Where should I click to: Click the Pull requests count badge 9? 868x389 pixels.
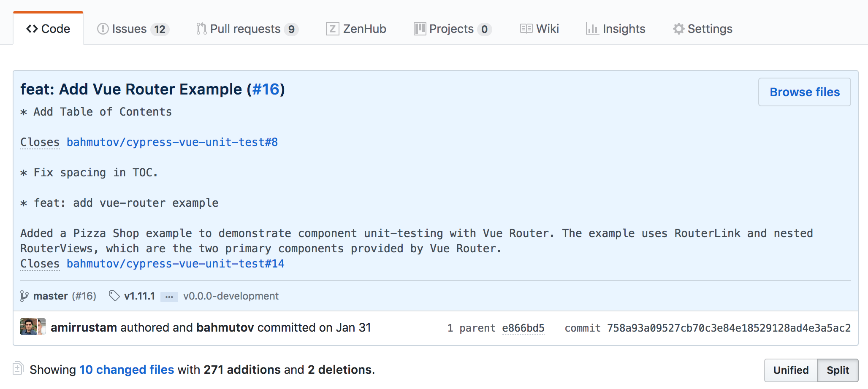(x=291, y=29)
